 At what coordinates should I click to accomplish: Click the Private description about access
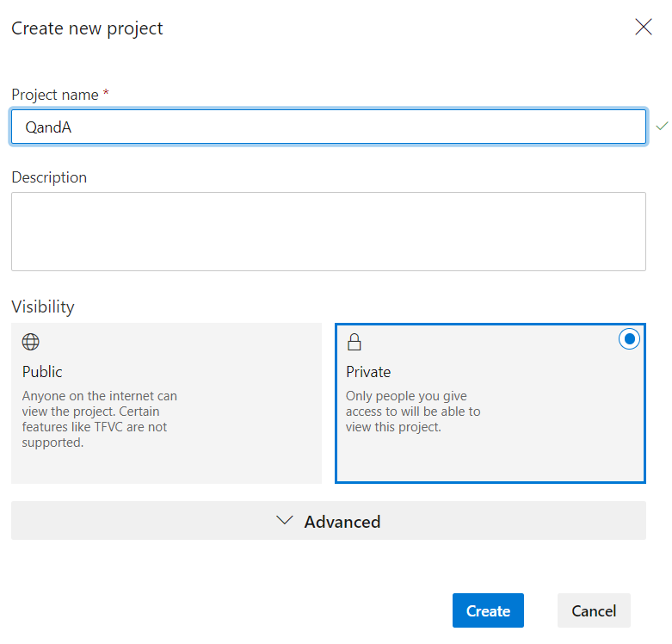coord(413,412)
